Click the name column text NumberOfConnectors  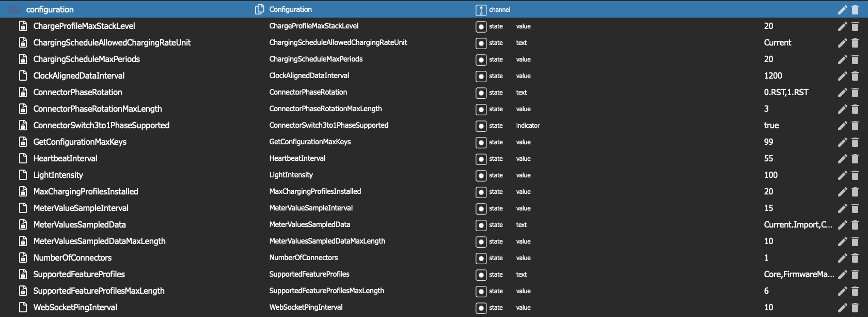[x=304, y=258]
